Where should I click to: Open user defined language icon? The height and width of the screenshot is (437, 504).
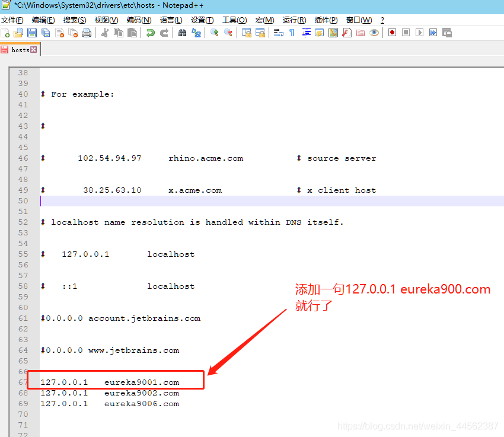pyautogui.click(x=320, y=33)
